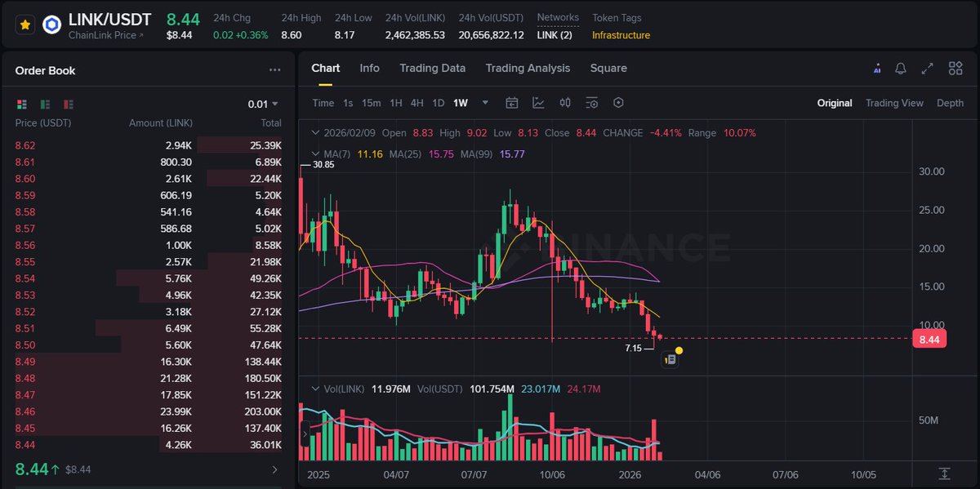Click the Chainlink coin logo icon
Image resolution: width=980 pixels, height=489 pixels.
tap(52, 25)
